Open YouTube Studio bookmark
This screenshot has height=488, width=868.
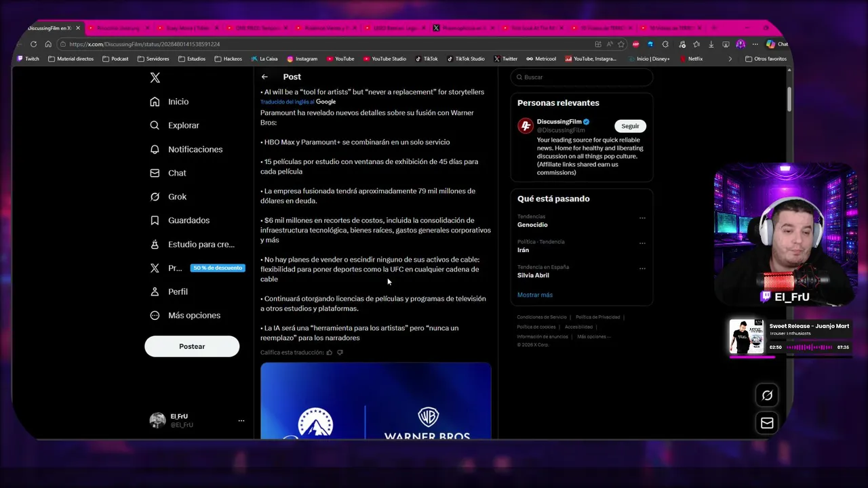click(384, 59)
